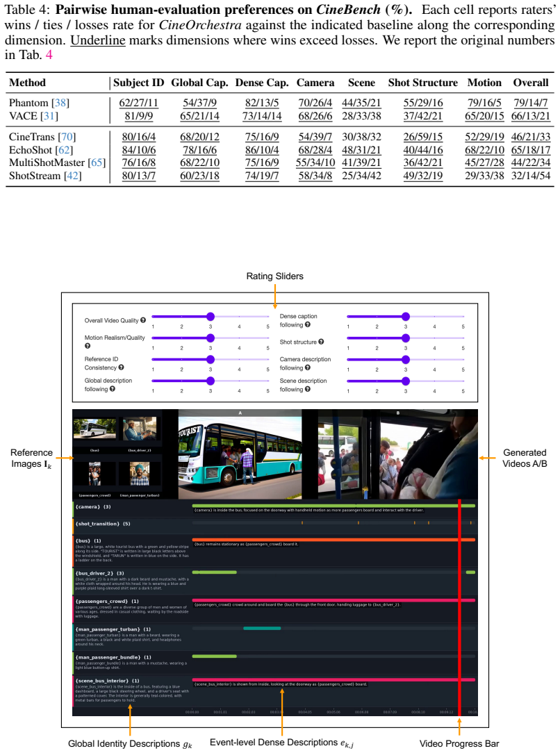Click help icon for Scene description following
Screen dimensions: 560x753
click(308, 390)
